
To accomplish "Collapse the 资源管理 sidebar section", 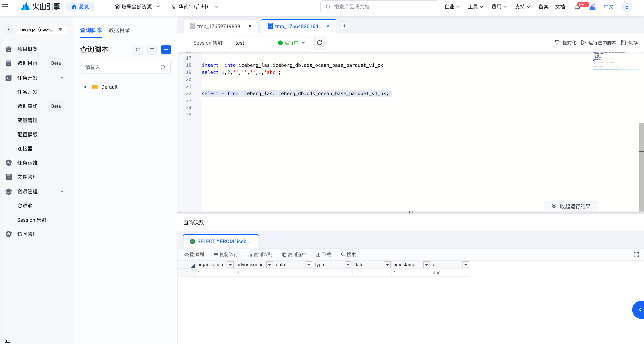I will coord(62,191).
